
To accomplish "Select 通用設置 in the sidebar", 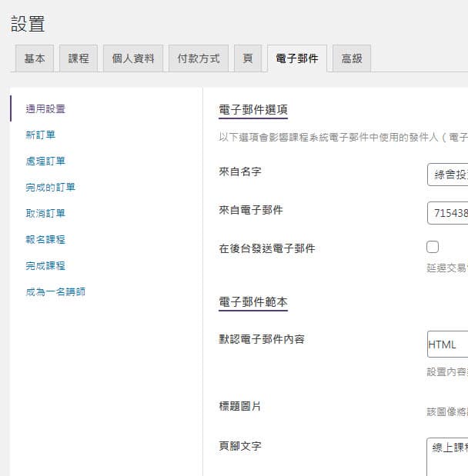I will pyautogui.click(x=45, y=109).
